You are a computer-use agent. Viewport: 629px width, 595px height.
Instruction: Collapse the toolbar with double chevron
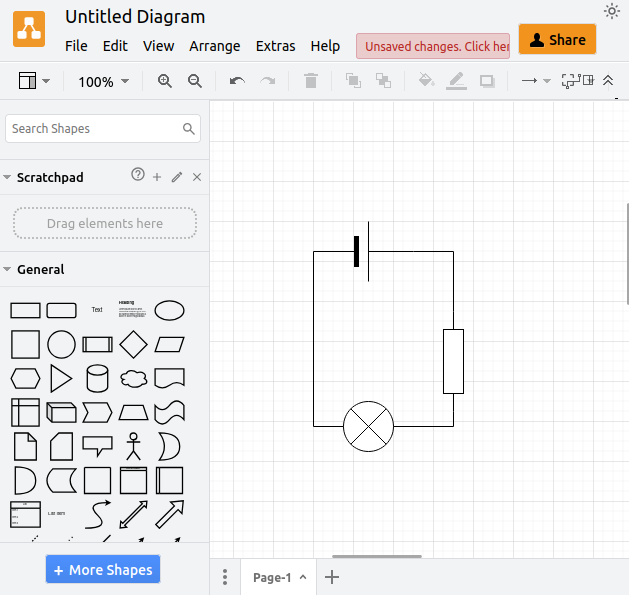tap(608, 81)
